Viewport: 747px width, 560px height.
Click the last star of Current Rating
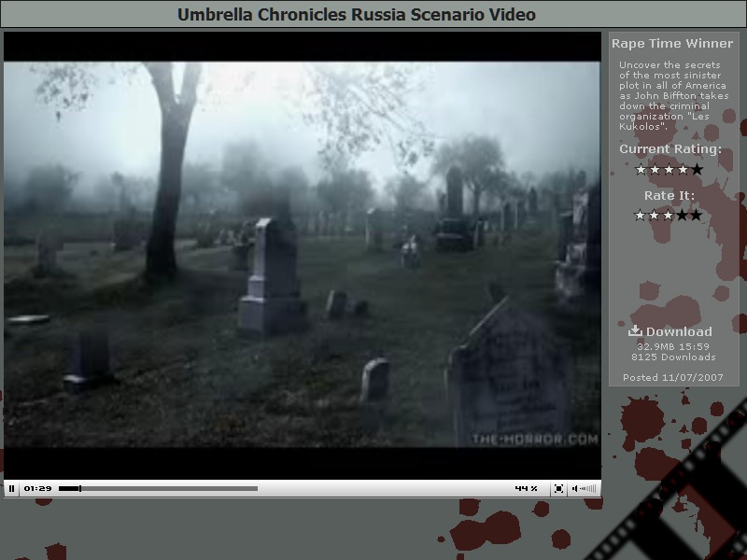click(697, 169)
